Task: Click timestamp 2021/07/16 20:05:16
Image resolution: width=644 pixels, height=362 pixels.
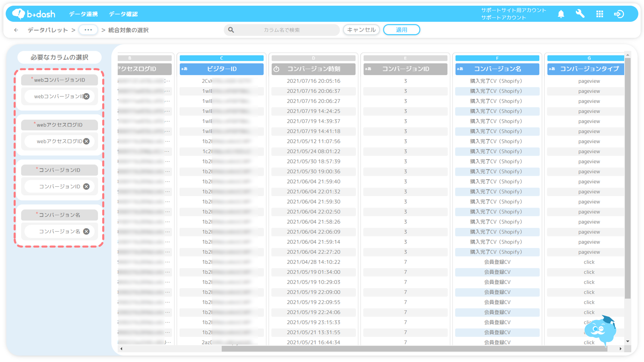Action: pos(313,81)
